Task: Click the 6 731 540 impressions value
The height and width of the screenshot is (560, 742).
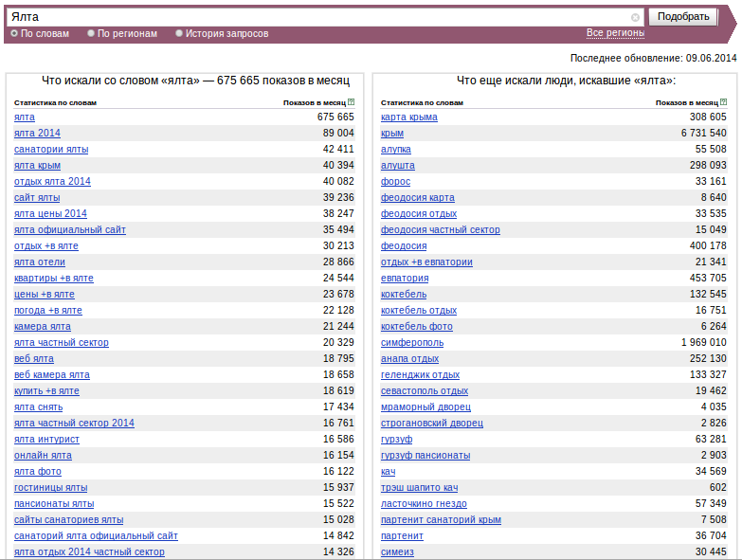Action: 704,133
